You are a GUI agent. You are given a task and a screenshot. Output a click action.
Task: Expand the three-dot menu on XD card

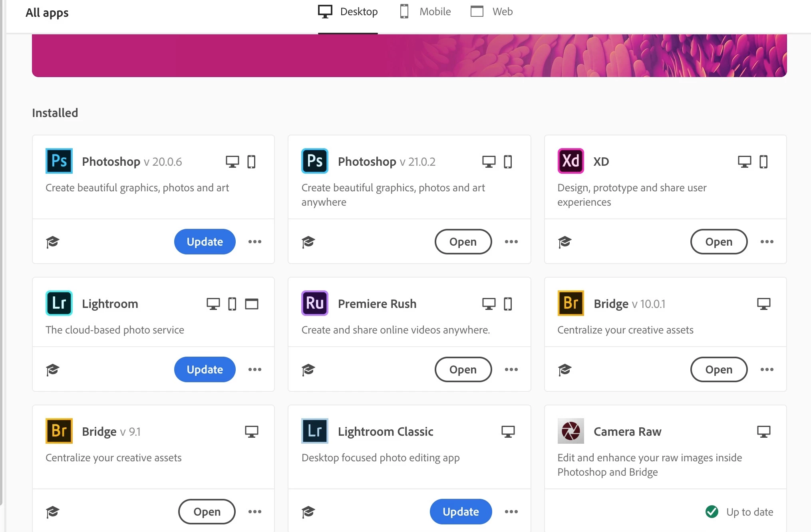(767, 242)
